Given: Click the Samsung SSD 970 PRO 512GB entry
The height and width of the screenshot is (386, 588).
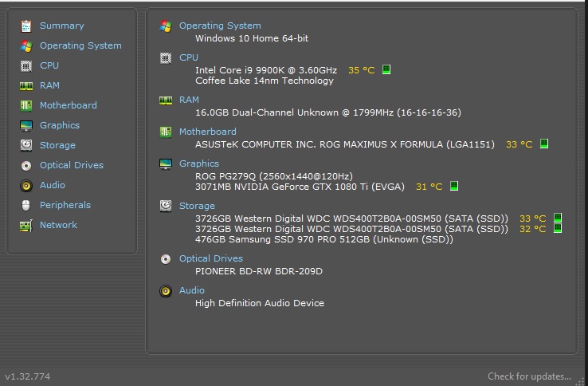Looking at the screenshot, I should click(x=324, y=239).
